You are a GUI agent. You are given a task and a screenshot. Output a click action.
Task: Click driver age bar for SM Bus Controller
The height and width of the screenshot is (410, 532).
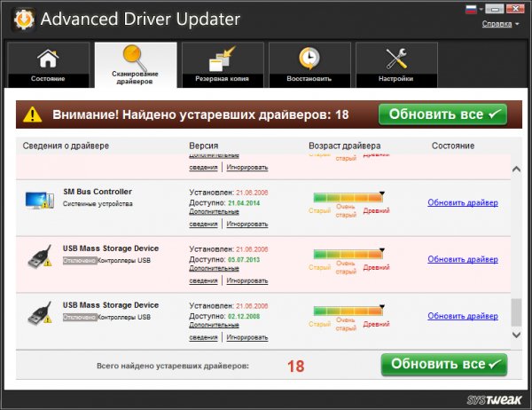point(348,197)
